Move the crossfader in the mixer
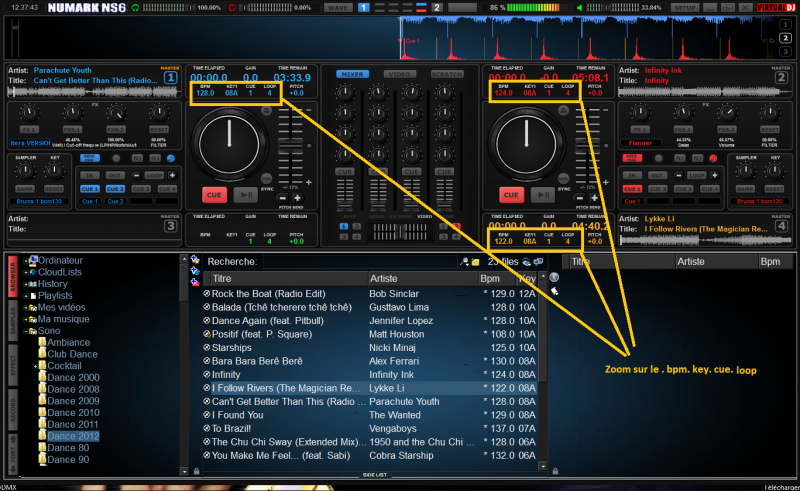The image size is (800, 491). click(x=400, y=232)
